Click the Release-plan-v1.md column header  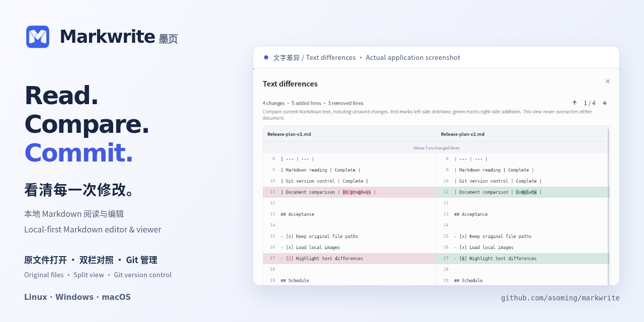pyautogui.click(x=289, y=134)
